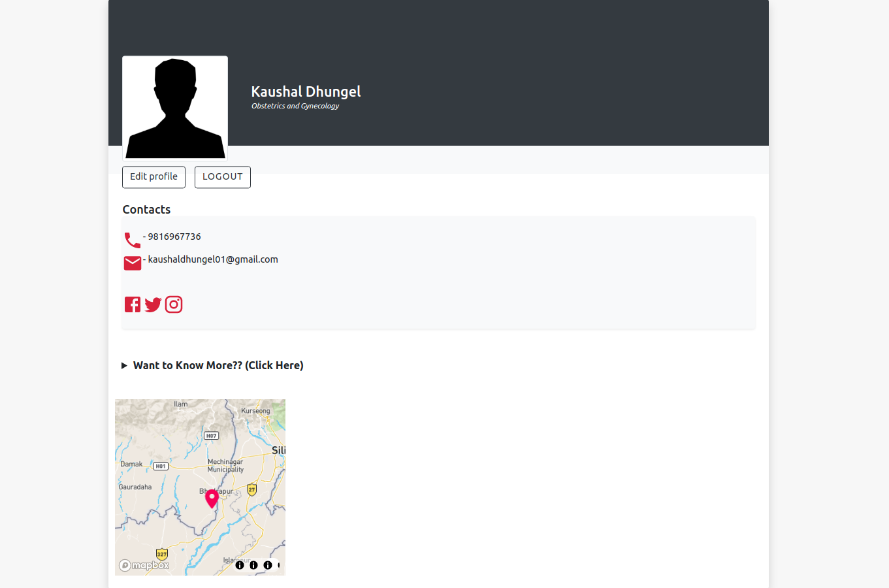Screen dimensions: 889x588
Task: Click the red email envelope icon
Action: [x=133, y=263]
